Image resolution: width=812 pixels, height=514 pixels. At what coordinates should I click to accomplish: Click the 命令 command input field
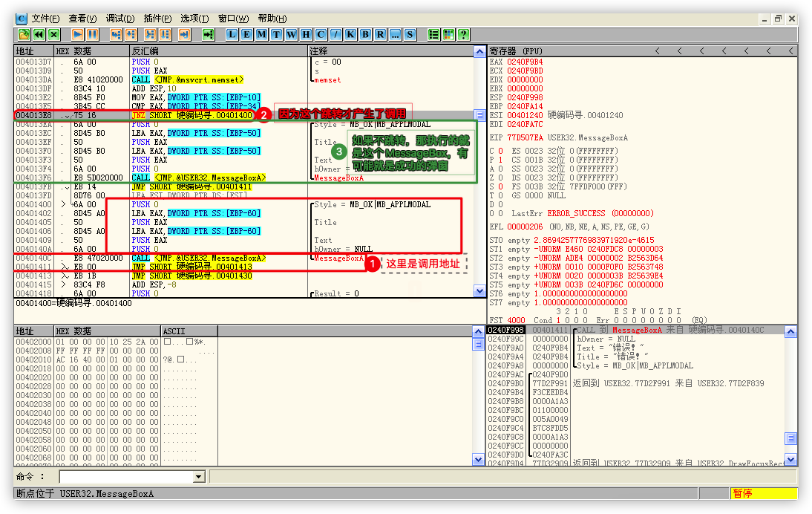(x=126, y=477)
